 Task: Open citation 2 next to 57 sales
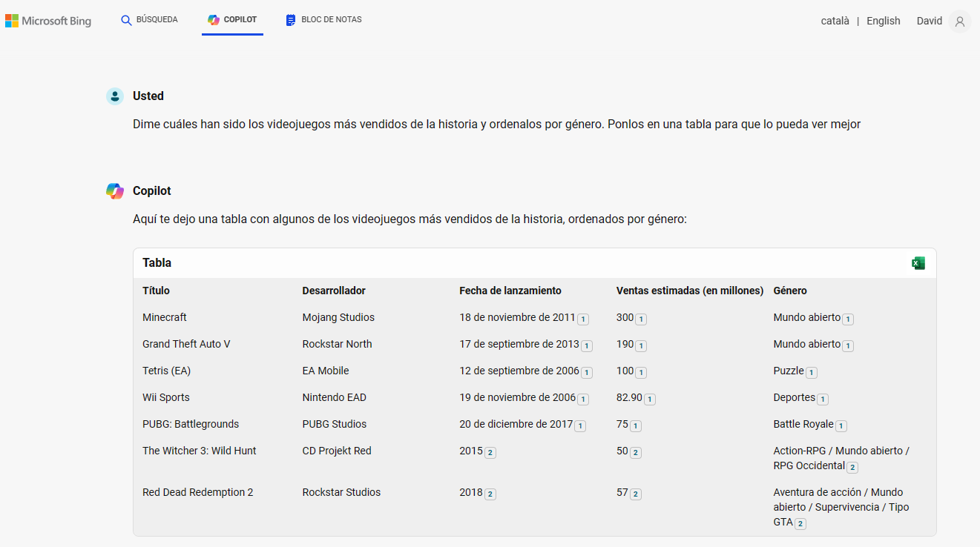[636, 494]
